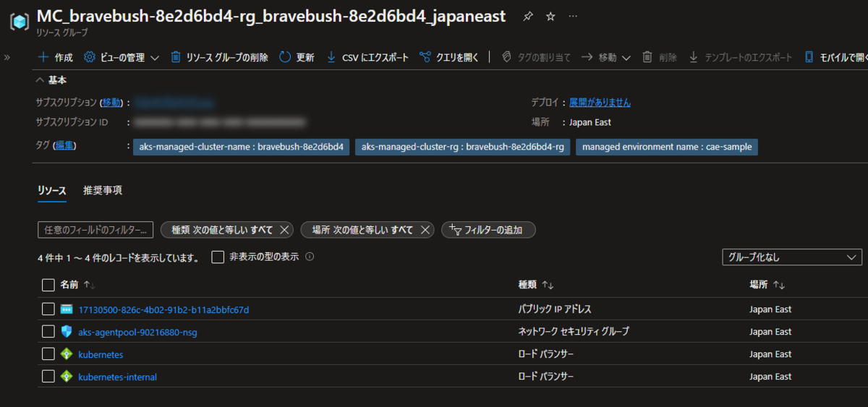868x407 pixels.
Task: Open the kubernetes-internal link
Action: click(x=117, y=377)
